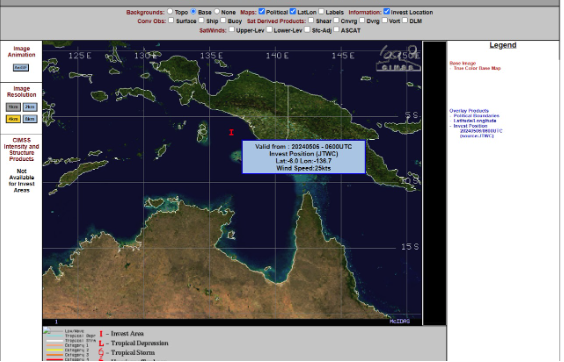
Task: Choose the None background option
Action: (x=217, y=12)
